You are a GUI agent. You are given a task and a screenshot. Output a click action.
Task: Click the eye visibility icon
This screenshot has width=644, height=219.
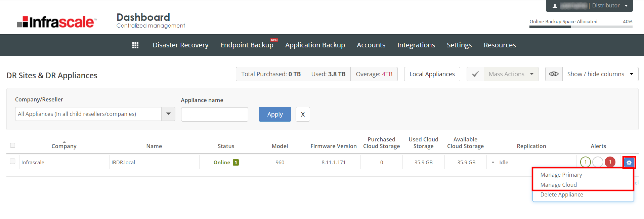click(554, 74)
